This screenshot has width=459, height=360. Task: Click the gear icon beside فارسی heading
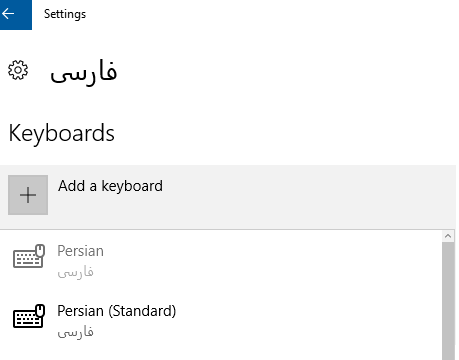(x=18, y=70)
